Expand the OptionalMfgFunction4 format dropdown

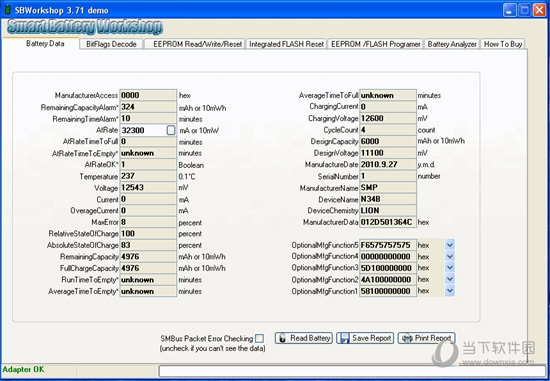pyautogui.click(x=450, y=256)
